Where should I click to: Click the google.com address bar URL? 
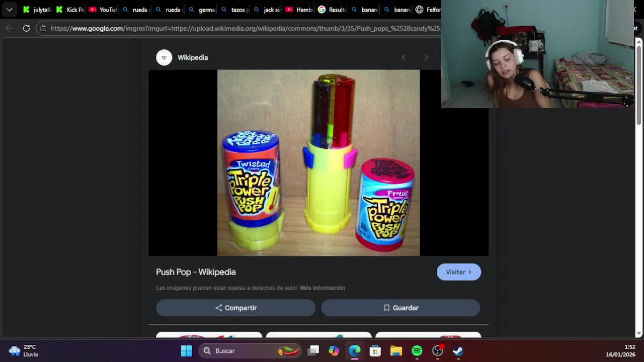click(246, 29)
